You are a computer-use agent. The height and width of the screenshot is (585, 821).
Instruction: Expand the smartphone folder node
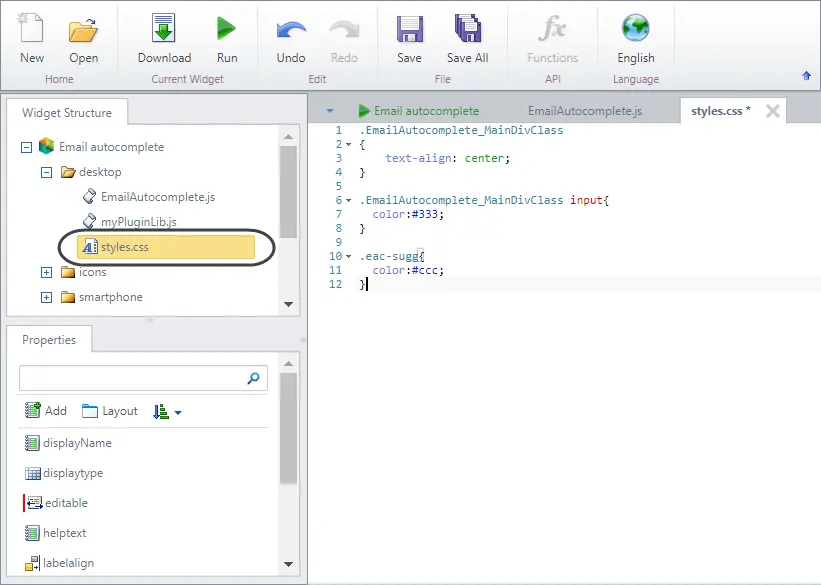click(47, 297)
